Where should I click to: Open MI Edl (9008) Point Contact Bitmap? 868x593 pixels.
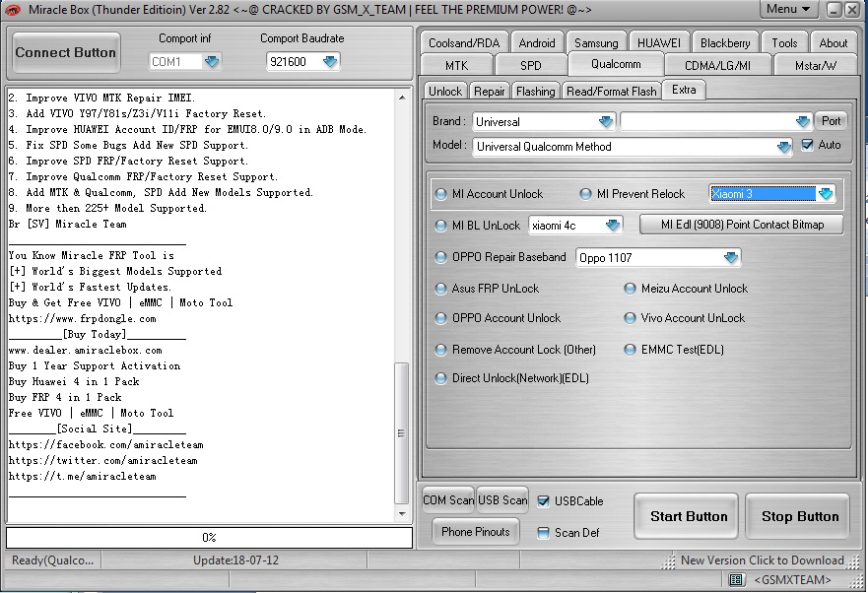tap(742, 225)
